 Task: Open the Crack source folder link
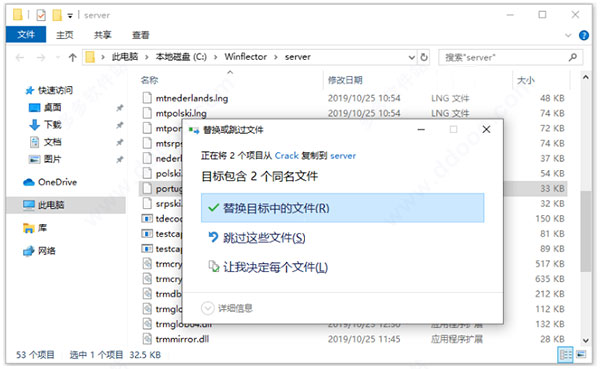(287, 156)
